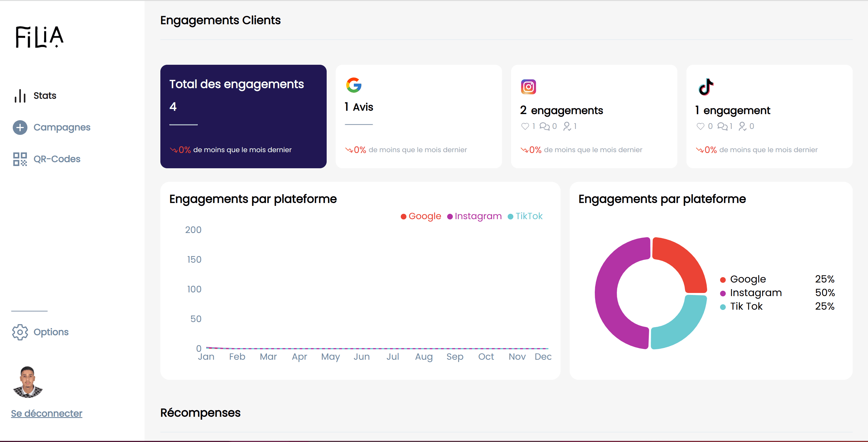Open the Options label in sidebar

(51, 332)
